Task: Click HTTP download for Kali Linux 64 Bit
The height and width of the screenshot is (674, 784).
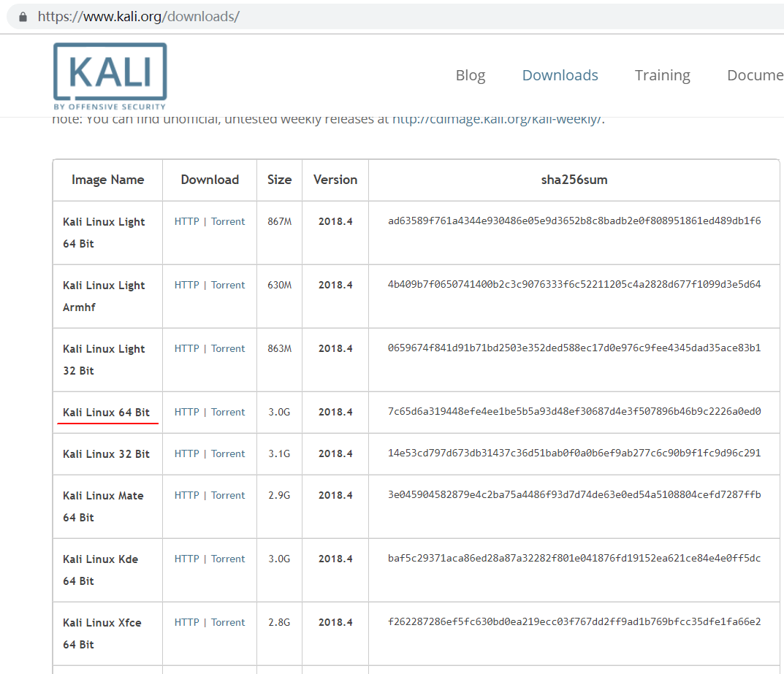Action: (186, 412)
